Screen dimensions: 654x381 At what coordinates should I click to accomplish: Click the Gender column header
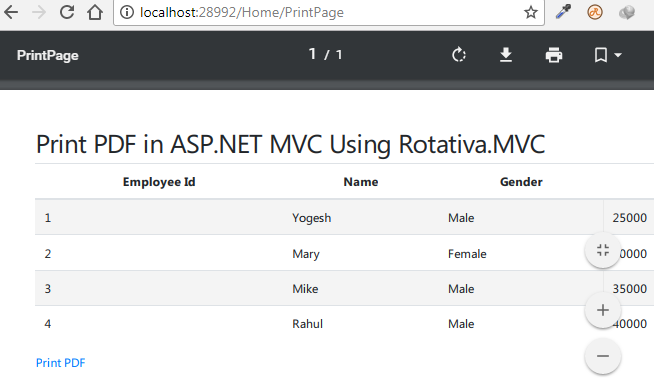point(521,182)
